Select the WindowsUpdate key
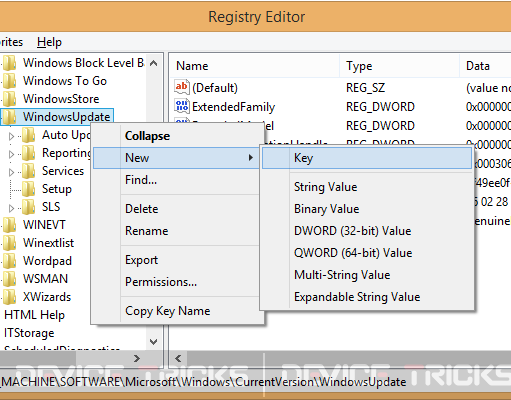This screenshot has height=400, width=511. pos(66,117)
